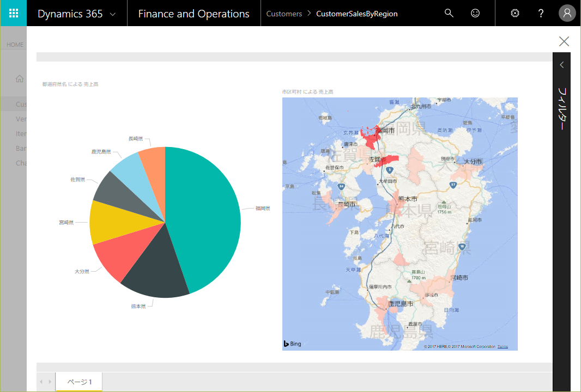Click the 熊本県 pie label
Viewport: 581px width, 392px height.
138,306
